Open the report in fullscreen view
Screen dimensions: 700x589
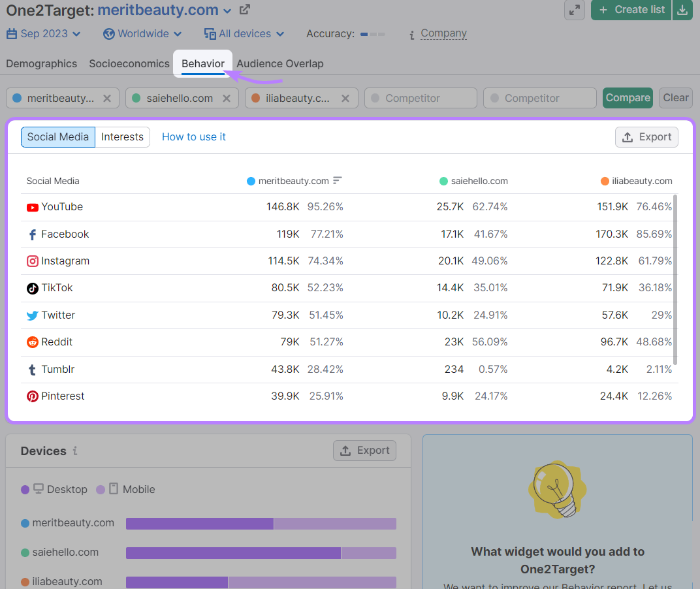pyautogui.click(x=575, y=10)
